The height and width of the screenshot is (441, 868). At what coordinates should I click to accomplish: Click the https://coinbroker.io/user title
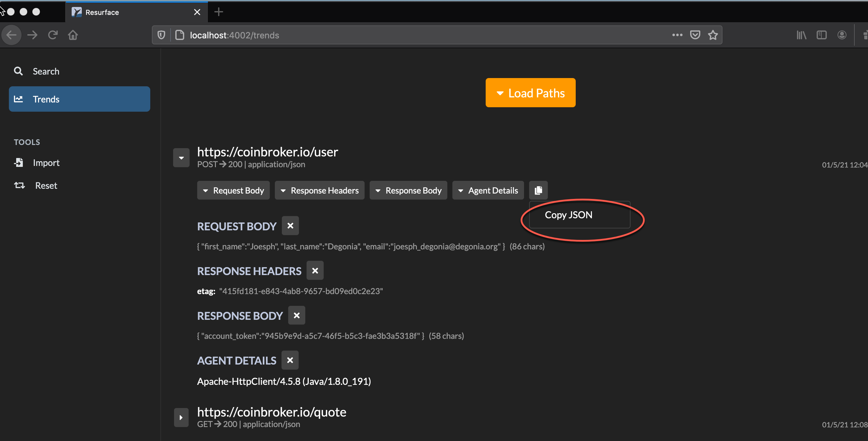click(268, 152)
